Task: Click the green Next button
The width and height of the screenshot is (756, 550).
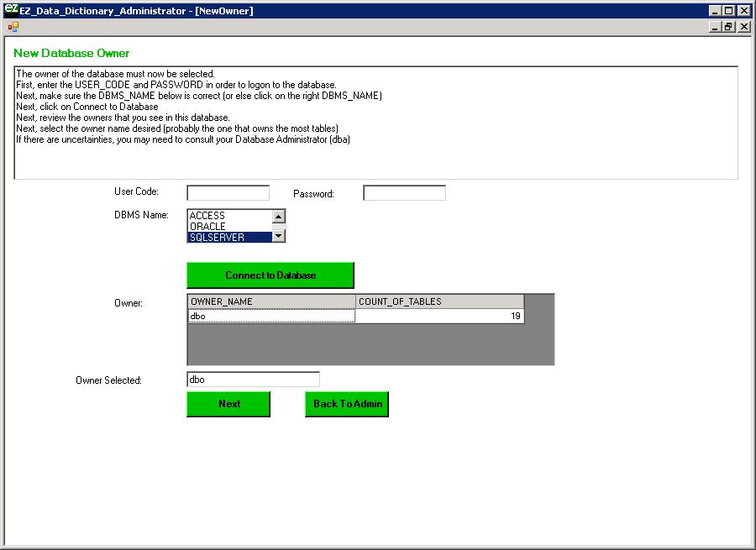Action: 228,404
